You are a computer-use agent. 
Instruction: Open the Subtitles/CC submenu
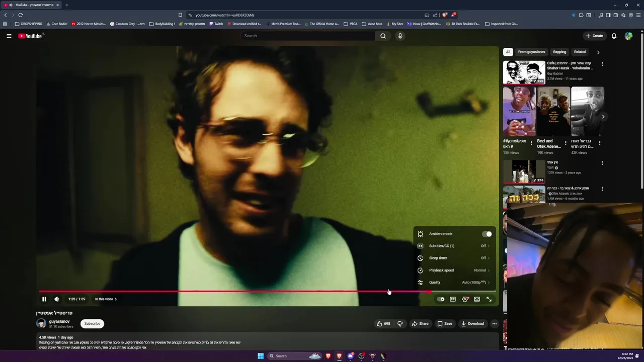tap(454, 246)
